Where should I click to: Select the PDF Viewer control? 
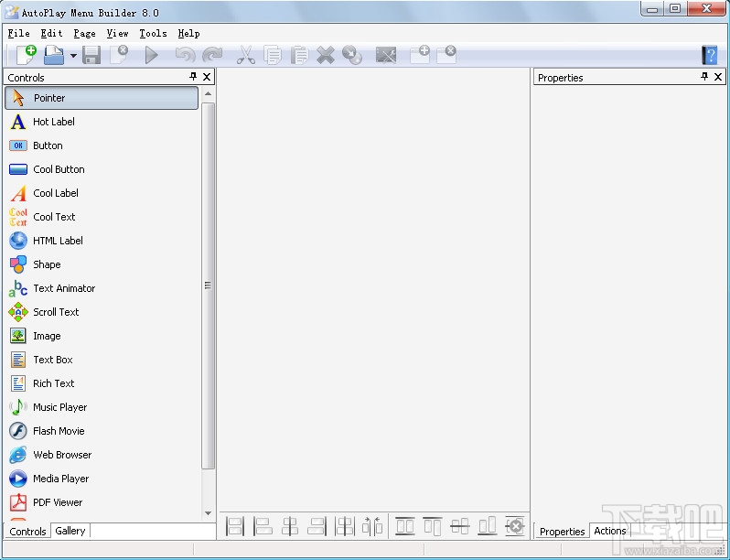pyautogui.click(x=102, y=502)
